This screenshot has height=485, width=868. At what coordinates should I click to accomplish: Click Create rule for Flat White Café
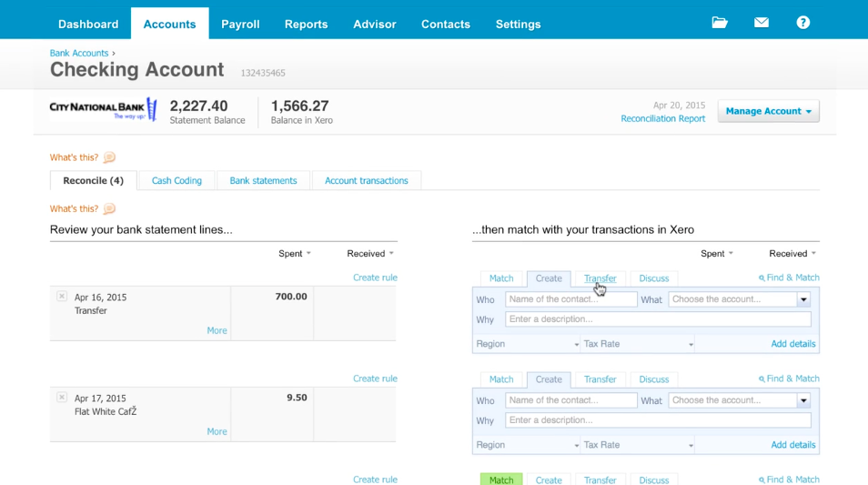(375, 379)
